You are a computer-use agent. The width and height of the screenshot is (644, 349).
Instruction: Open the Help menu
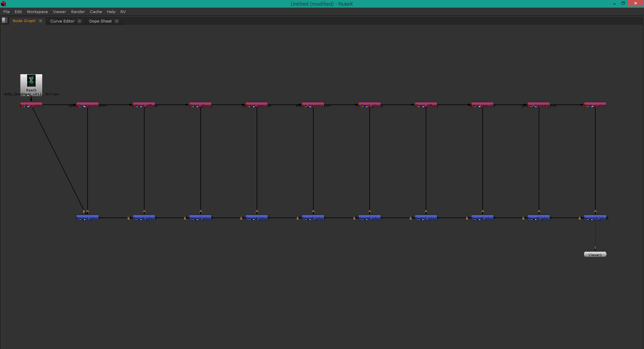tap(111, 12)
